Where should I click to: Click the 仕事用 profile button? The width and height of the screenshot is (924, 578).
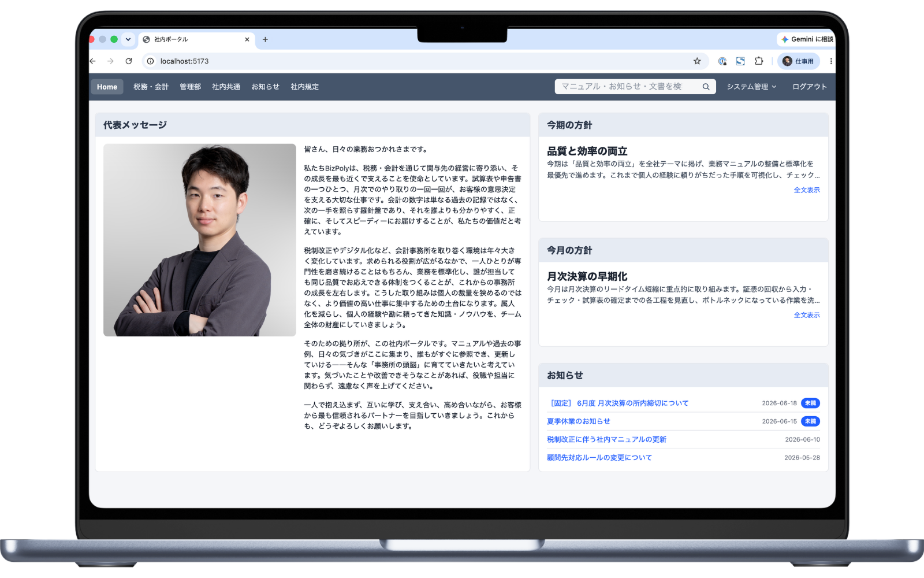pos(799,61)
